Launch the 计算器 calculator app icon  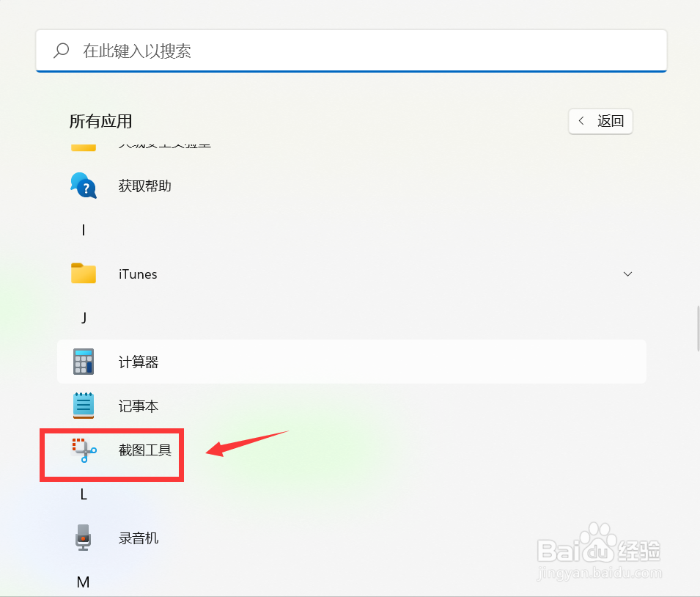(x=83, y=361)
